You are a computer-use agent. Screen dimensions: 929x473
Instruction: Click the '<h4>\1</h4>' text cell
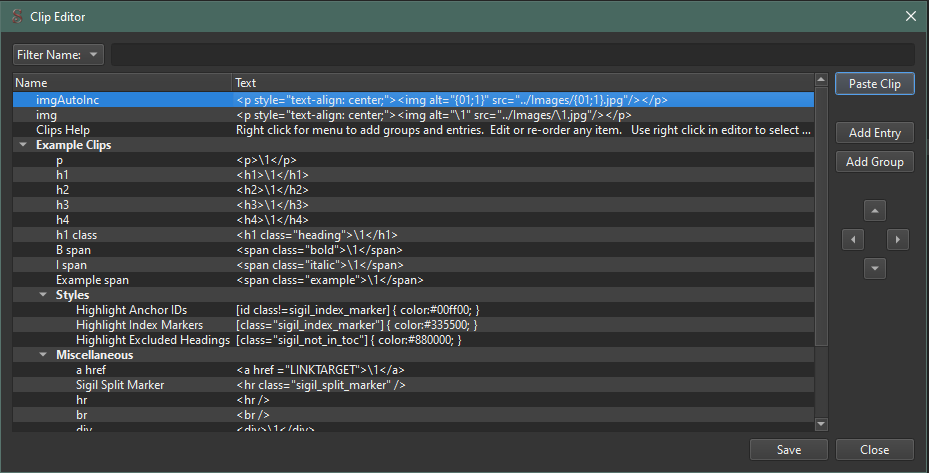point(273,220)
